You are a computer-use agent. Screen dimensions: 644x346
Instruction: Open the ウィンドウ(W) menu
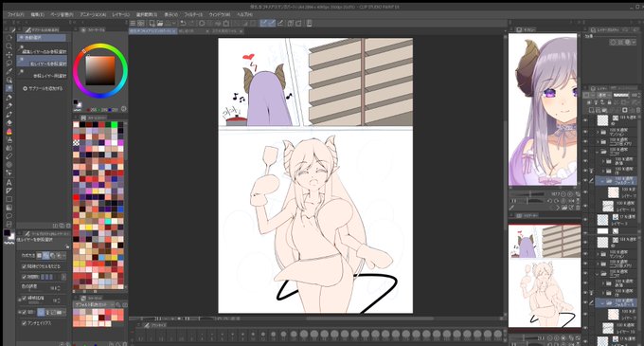[220, 14]
